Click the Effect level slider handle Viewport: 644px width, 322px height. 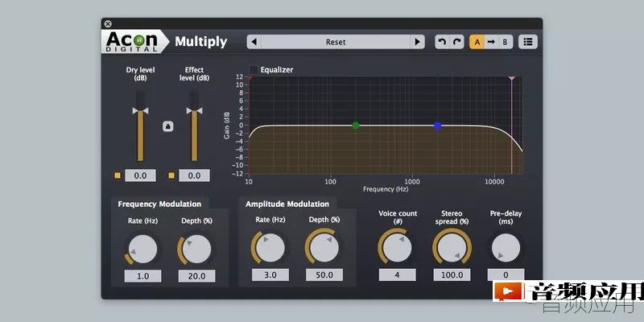[x=194, y=111]
